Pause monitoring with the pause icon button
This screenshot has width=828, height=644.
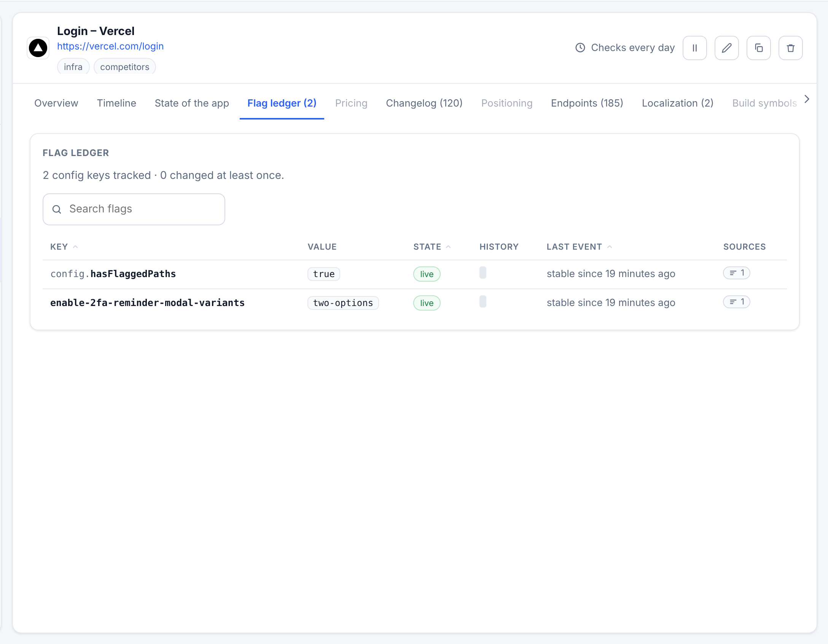pos(694,48)
